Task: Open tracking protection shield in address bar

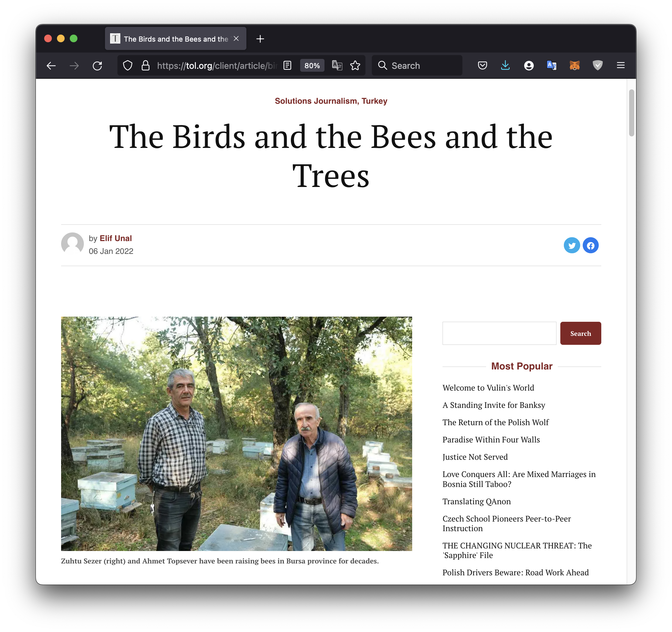Action: click(127, 66)
